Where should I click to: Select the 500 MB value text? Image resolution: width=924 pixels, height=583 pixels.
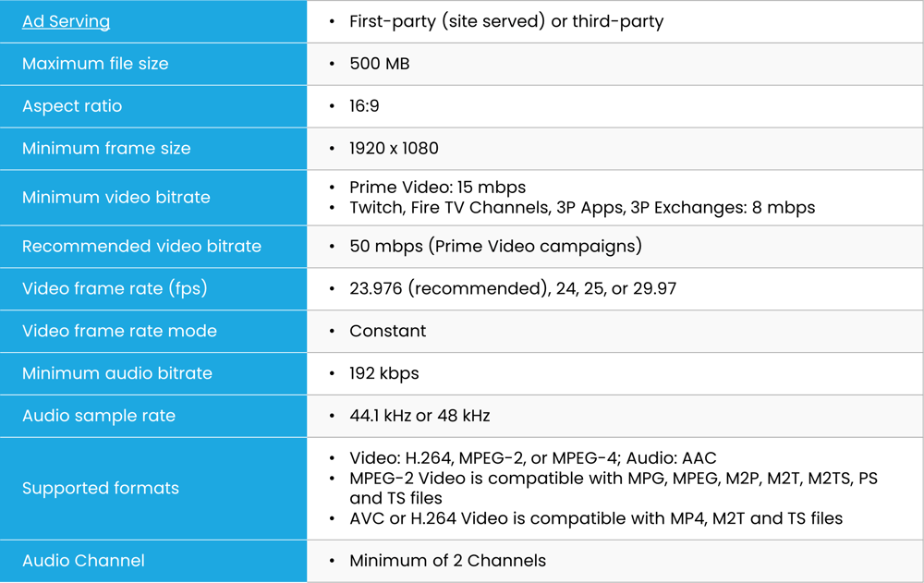coord(379,64)
